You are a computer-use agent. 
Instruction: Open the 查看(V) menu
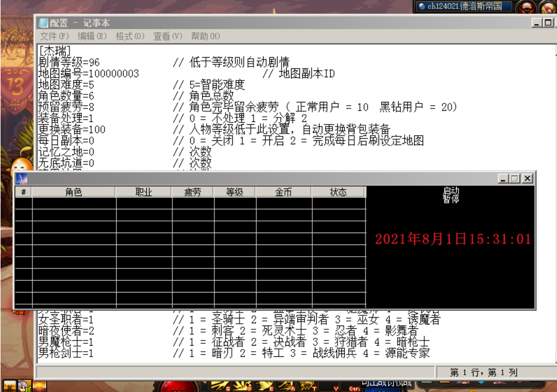(x=168, y=36)
